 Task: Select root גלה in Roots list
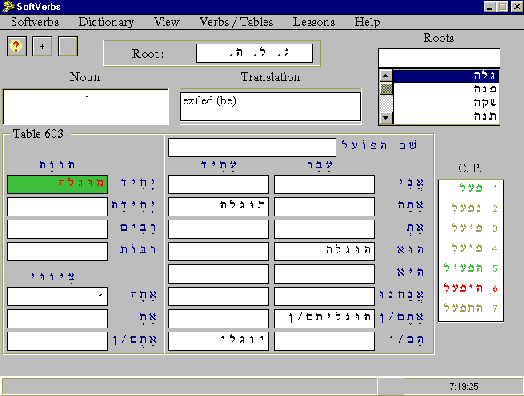[446, 76]
